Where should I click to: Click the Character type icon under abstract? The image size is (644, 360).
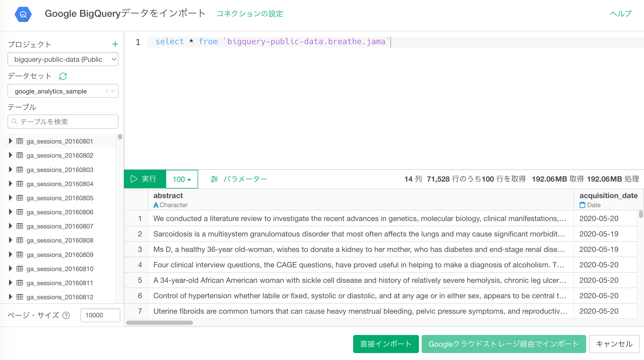click(x=156, y=205)
